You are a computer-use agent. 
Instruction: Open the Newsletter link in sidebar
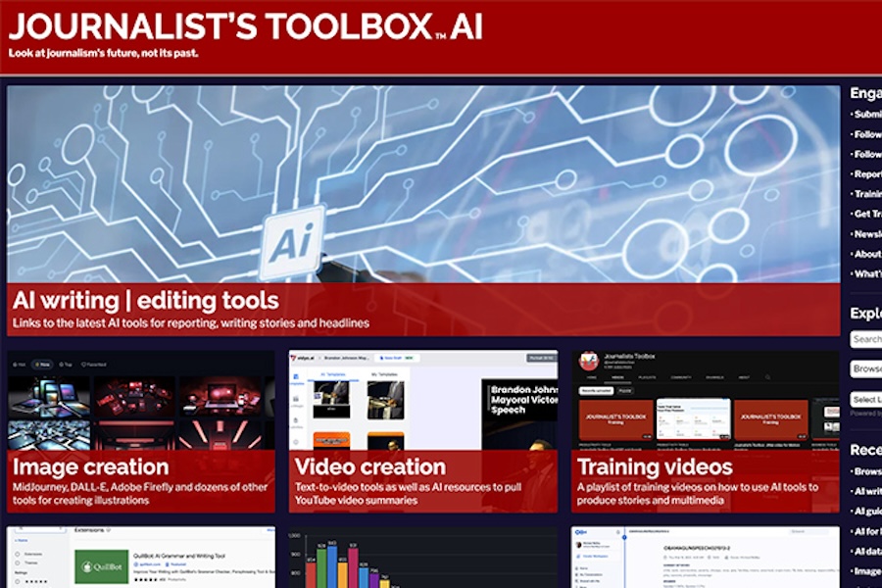point(867,234)
